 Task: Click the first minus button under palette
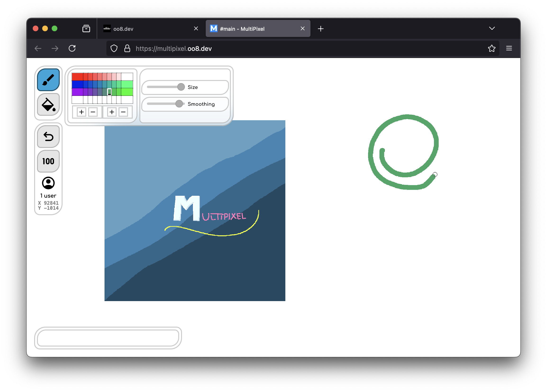[93, 112]
